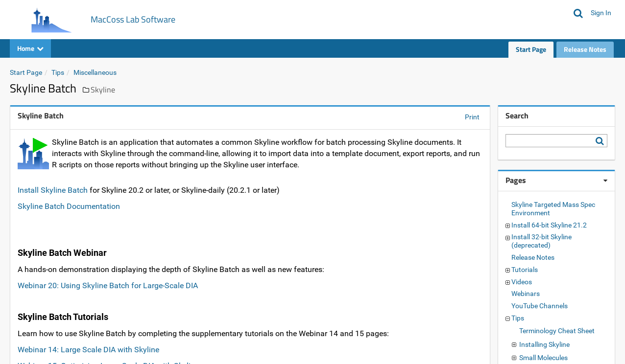Expand the Install 32-bit Skyline node
625x364 pixels.
[507, 238]
